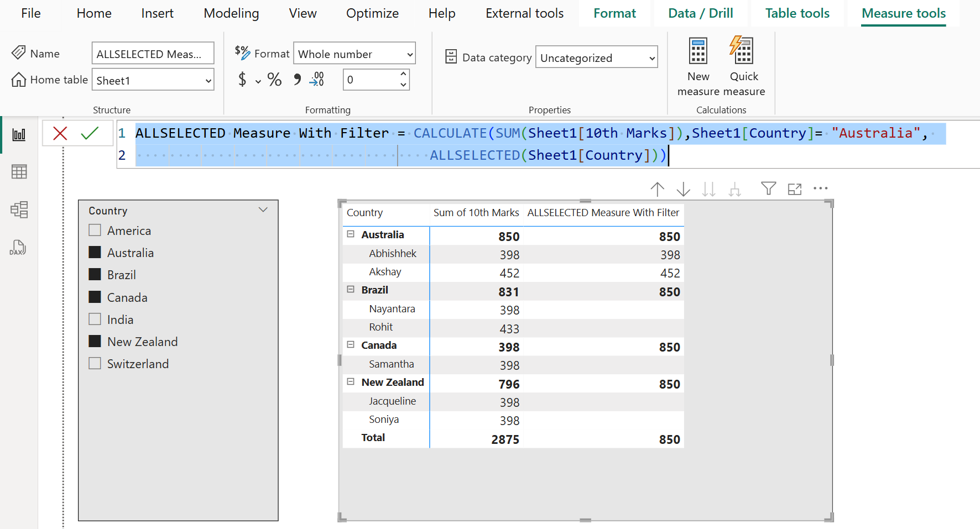
Task: Open the Table tools tab
Action: point(796,13)
